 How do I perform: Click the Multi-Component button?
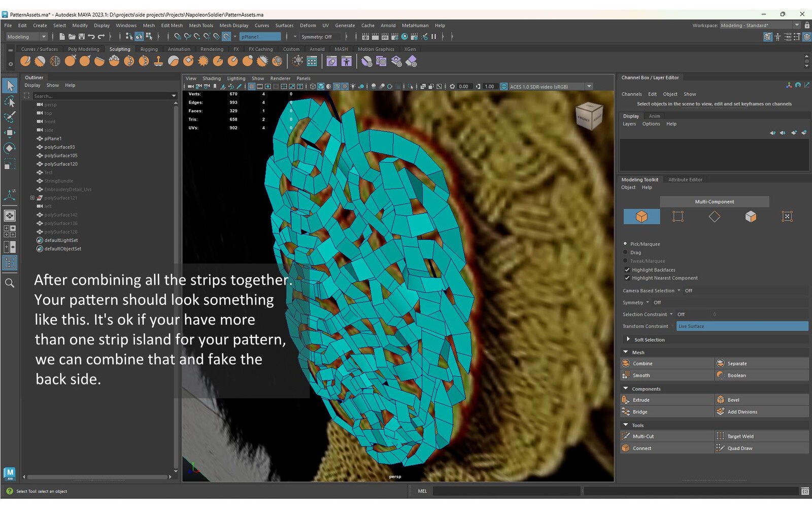[x=715, y=202]
